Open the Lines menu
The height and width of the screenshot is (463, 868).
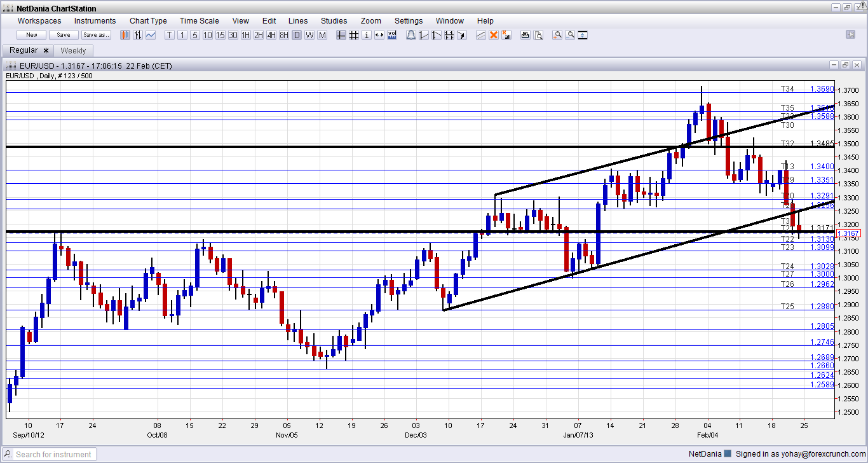click(x=298, y=21)
